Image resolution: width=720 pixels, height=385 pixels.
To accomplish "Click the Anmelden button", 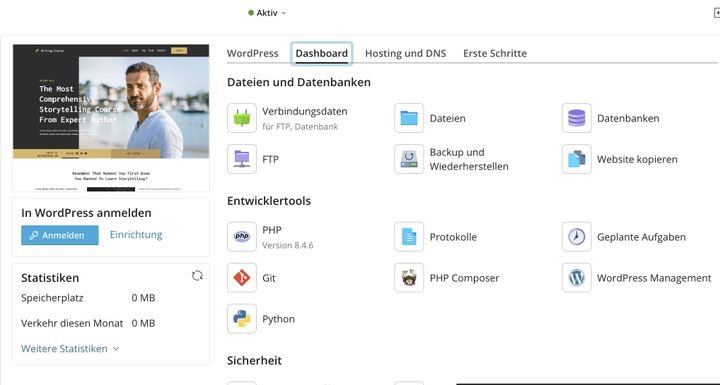I will point(60,235).
